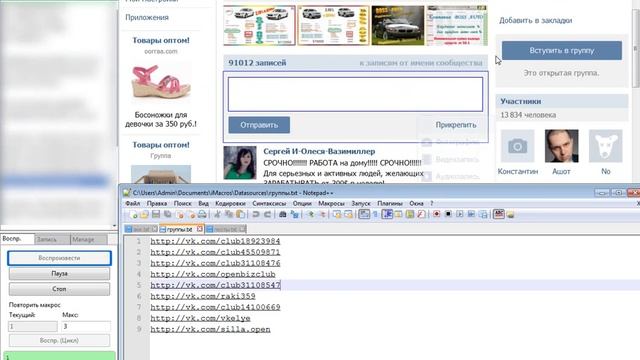The image size is (640, 360).
Task: Open Find with the binoculars icon
Action: click(x=282, y=214)
